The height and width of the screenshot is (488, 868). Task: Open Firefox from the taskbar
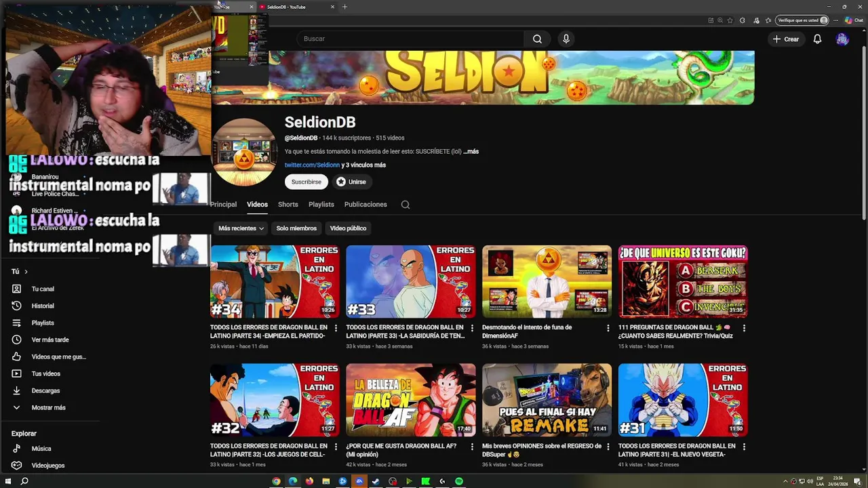point(309,481)
